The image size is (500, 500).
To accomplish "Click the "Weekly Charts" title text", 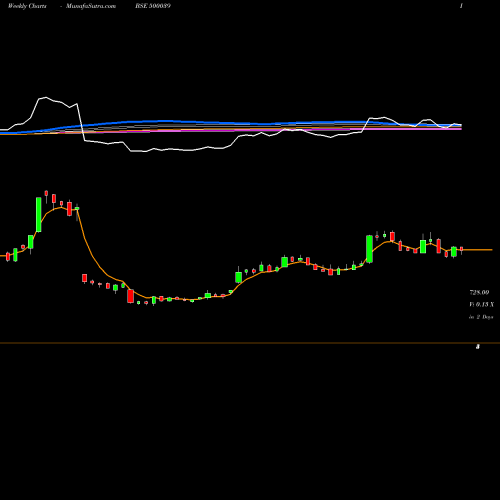I will (x=27, y=6).
